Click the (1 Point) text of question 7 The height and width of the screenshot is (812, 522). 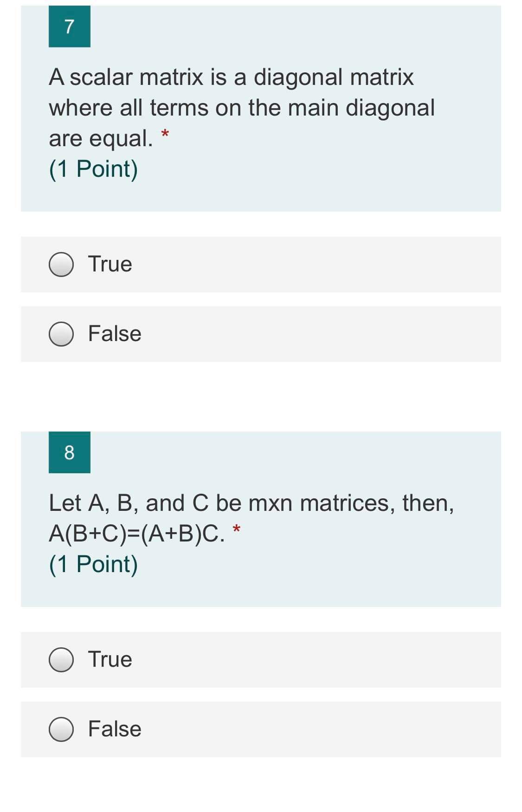pyautogui.click(x=93, y=168)
